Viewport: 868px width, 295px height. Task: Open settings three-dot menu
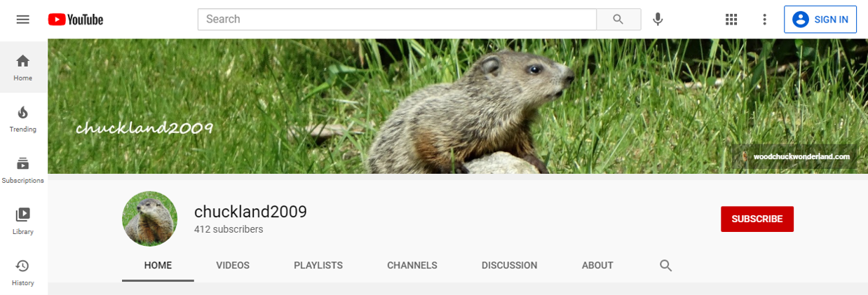[x=765, y=20]
